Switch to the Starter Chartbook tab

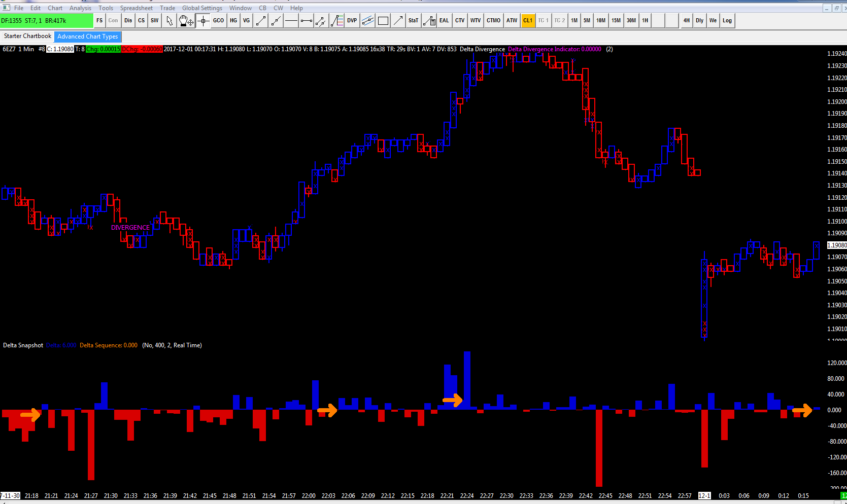tap(27, 37)
